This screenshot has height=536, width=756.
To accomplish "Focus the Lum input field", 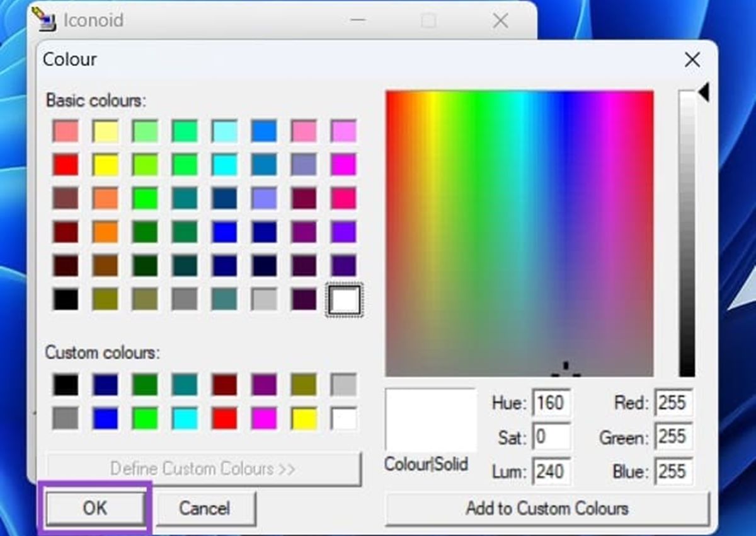I will (x=551, y=472).
